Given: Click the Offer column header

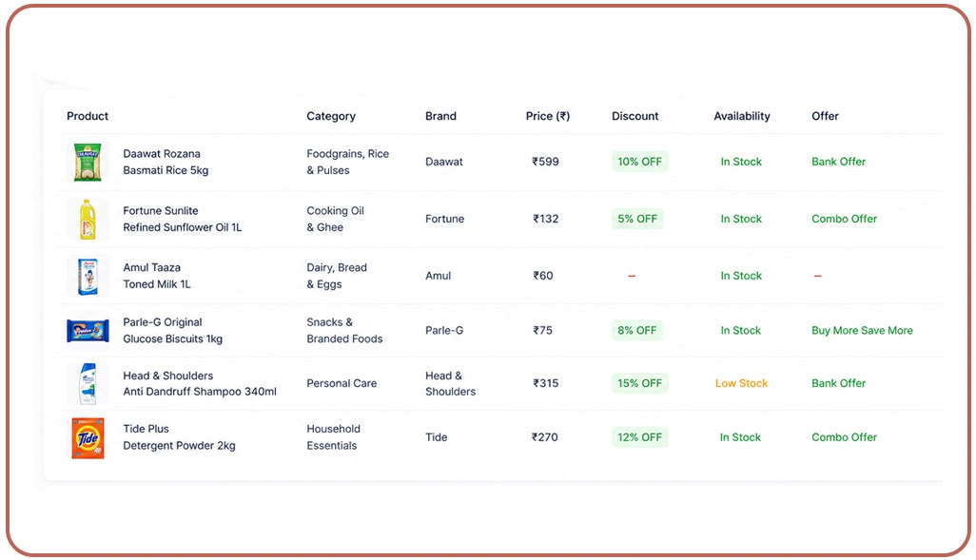Looking at the screenshot, I should pos(825,116).
